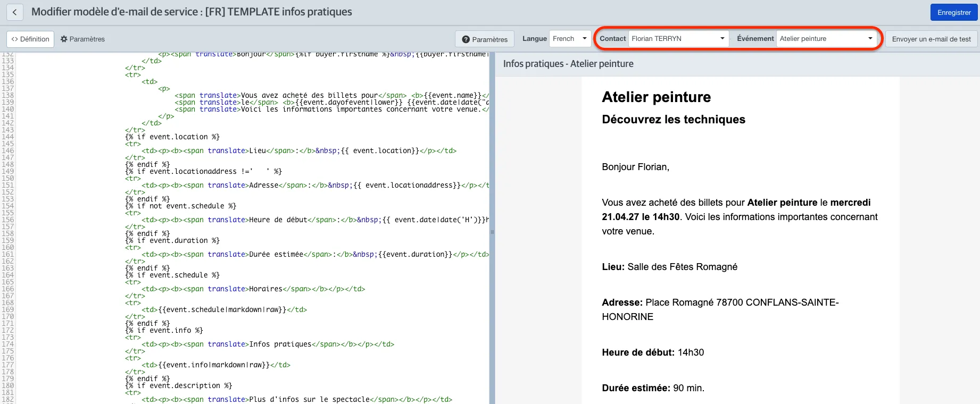
Task: Click code line with event.schedule|markdown|raw
Action: [224, 310]
